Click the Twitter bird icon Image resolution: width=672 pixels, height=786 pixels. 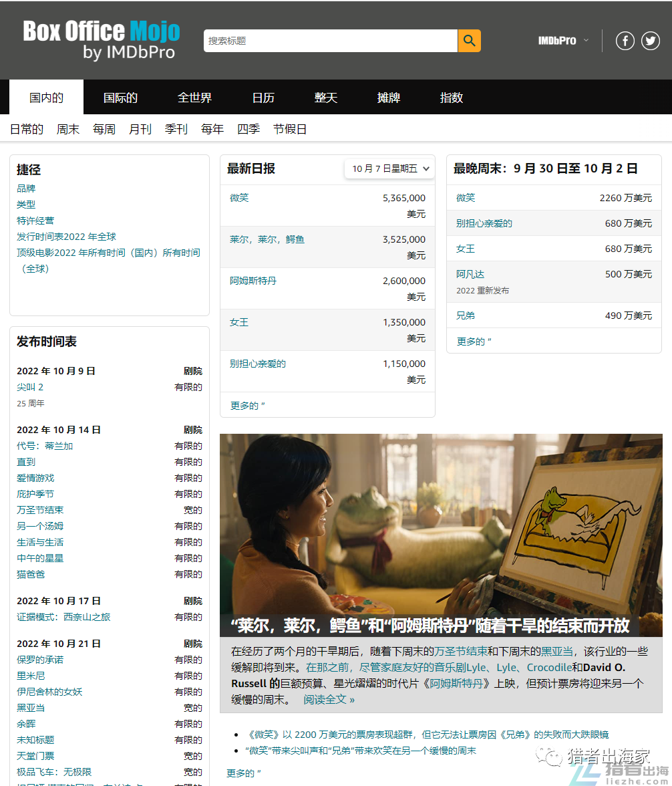click(x=649, y=40)
